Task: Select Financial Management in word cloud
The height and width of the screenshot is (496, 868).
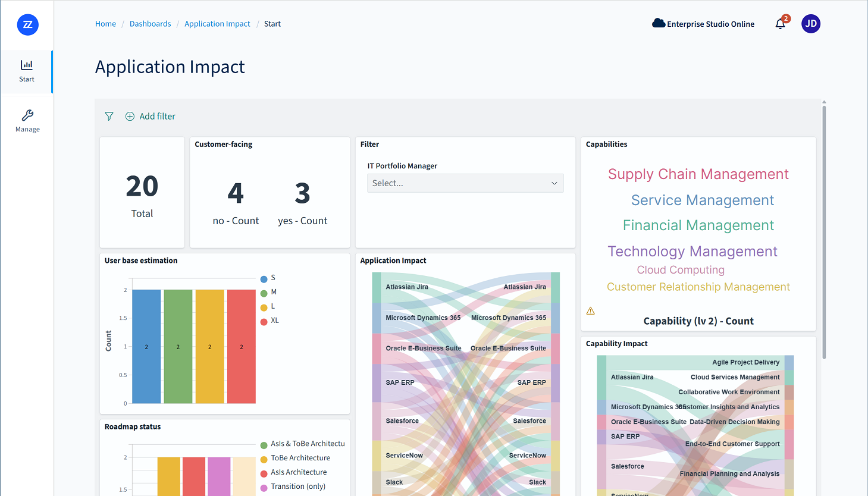Action: (698, 225)
